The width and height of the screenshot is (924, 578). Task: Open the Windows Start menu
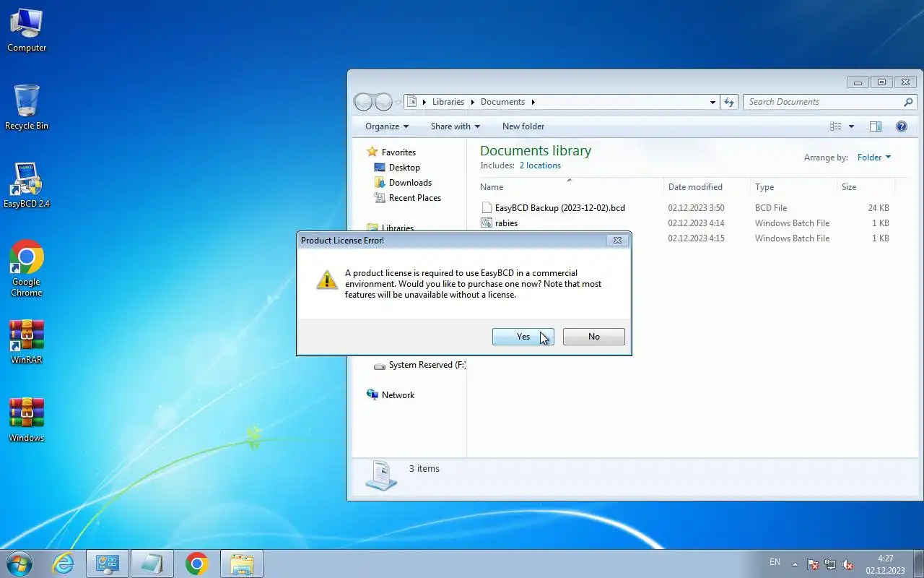(19, 564)
